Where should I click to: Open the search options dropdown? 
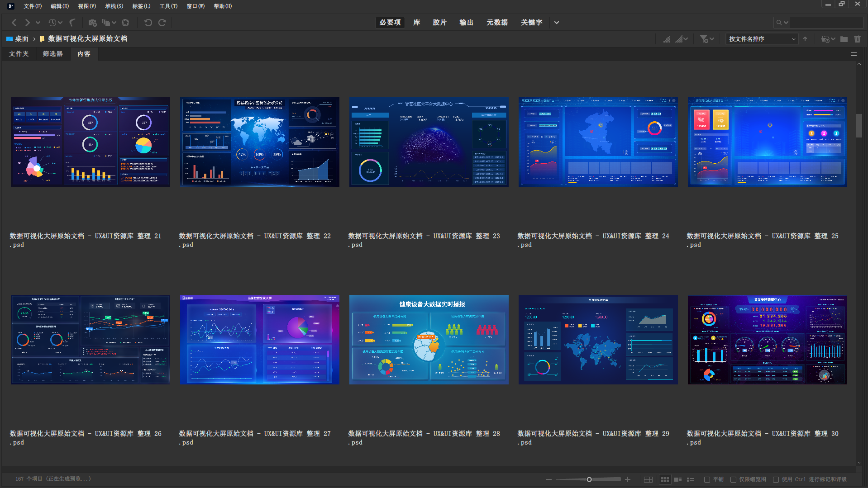(x=782, y=23)
